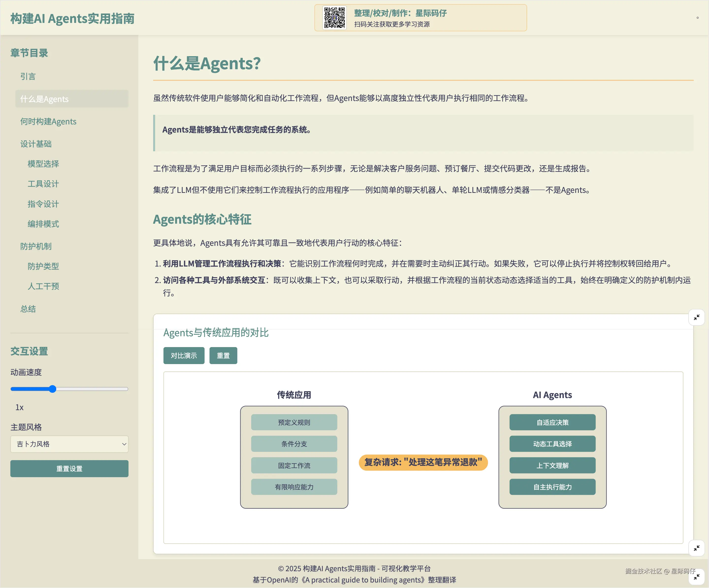Image resolution: width=709 pixels, height=588 pixels.
Task: Click collapse icon in footer corner
Action: point(696,577)
